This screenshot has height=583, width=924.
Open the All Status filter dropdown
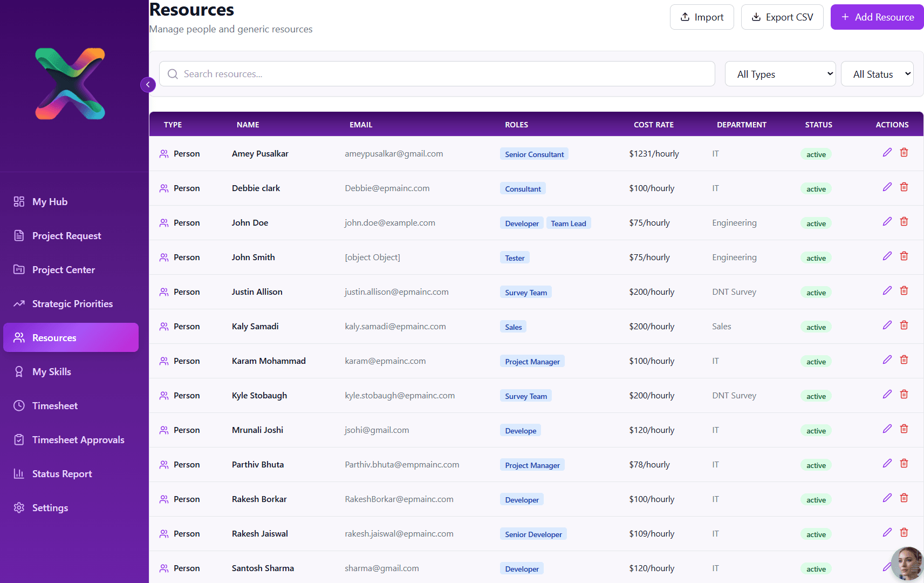pyautogui.click(x=877, y=74)
